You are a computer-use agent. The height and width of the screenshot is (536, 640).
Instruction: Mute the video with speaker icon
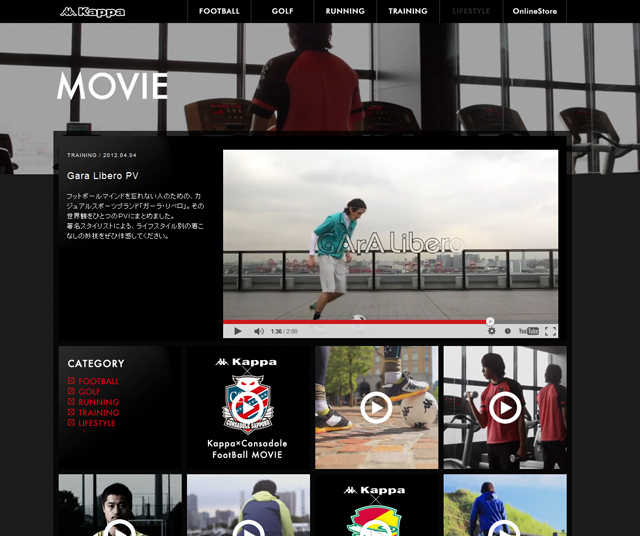259,331
